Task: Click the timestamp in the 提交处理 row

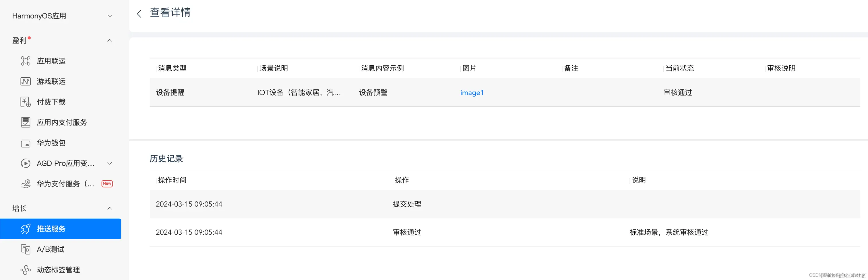Action: (x=189, y=204)
